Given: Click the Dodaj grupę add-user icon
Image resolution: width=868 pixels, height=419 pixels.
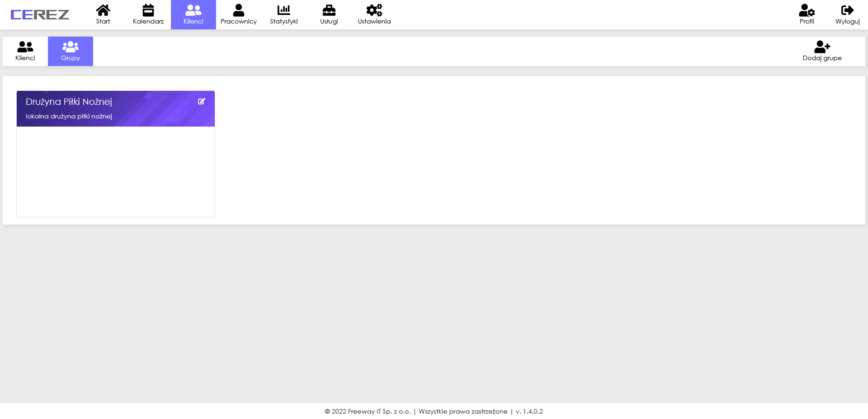Looking at the screenshot, I should [x=822, y=47].
